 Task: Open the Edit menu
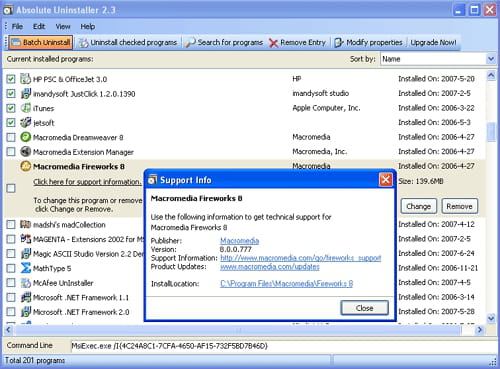point(39,26)
